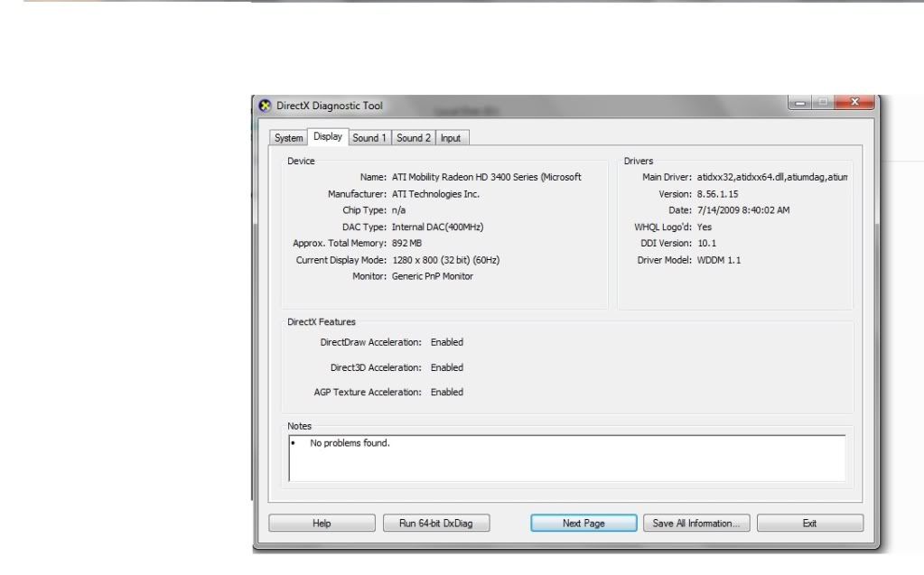Screen dimensions: 924x575
Task: Launch Run 64-bit DxDiag
Action: point(436,524)
